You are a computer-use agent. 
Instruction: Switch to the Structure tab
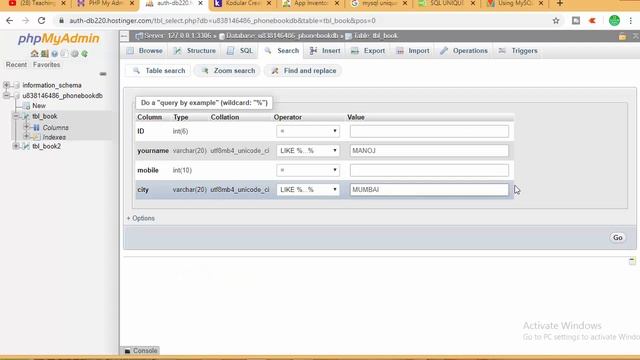coord(194,51)
